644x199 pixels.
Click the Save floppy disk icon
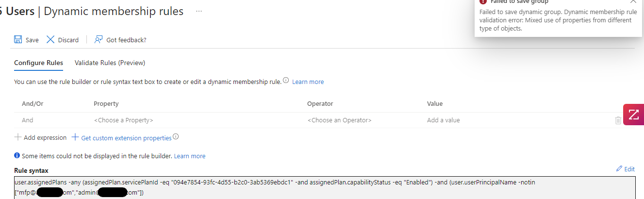pos(18,40)
